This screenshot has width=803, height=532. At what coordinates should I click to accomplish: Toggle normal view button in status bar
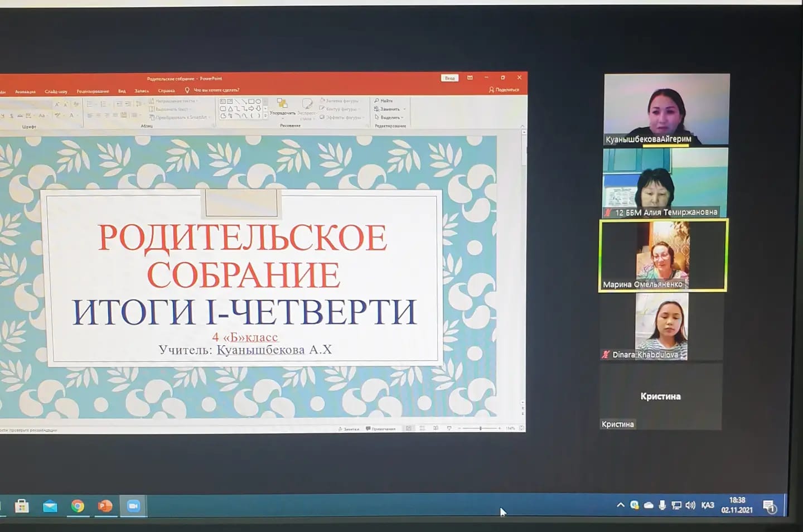click(x=409, y=428)
